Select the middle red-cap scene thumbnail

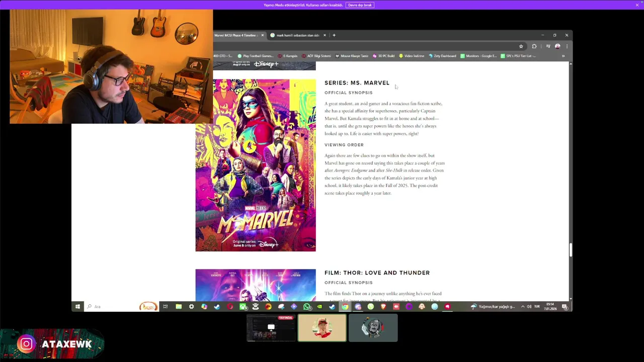[x=322, y=328]
